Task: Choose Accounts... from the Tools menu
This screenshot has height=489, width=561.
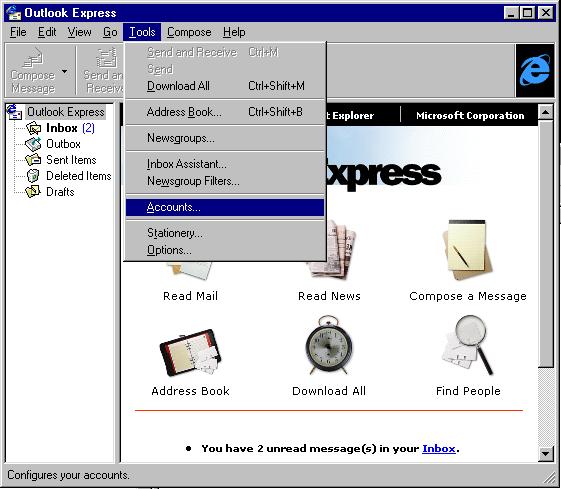Action: coord(225,207)
